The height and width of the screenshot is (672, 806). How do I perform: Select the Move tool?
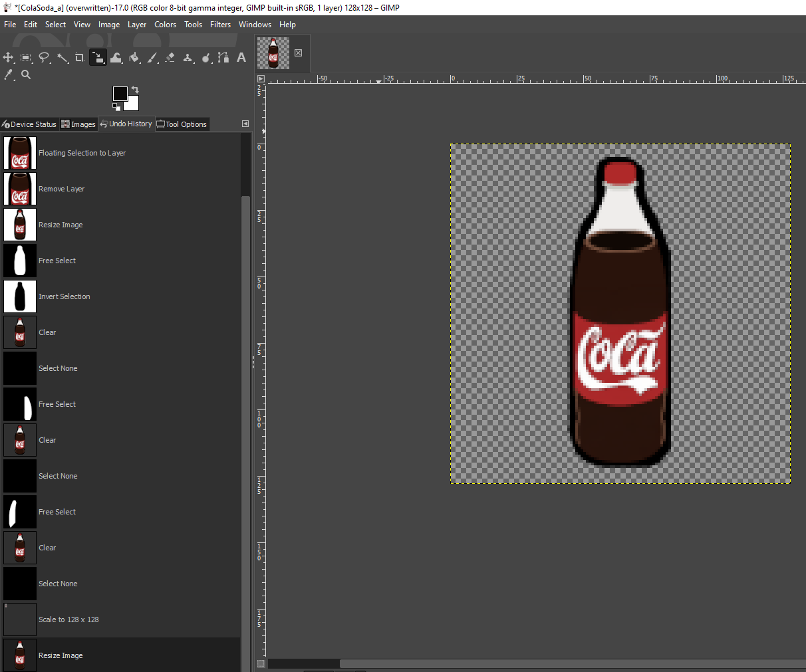(9, 58)
